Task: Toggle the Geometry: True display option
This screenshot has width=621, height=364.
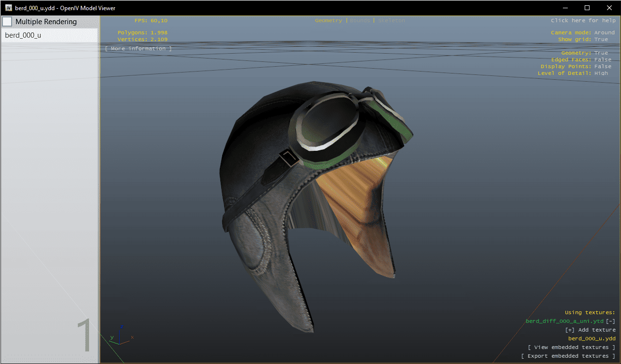Action: coord(584,53)
